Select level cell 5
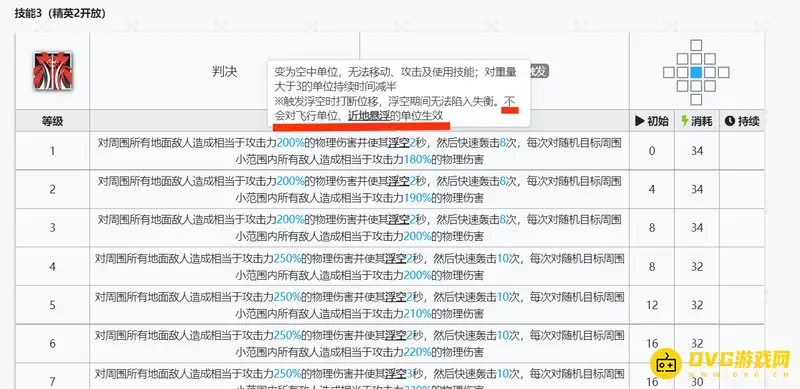800x389 pixels. (x=53, y=305)
